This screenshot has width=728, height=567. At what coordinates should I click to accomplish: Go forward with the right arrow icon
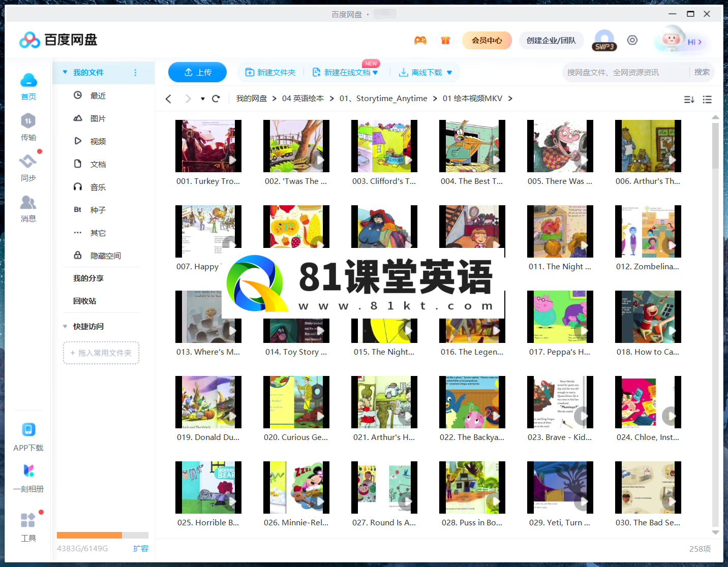pos(188,99)
